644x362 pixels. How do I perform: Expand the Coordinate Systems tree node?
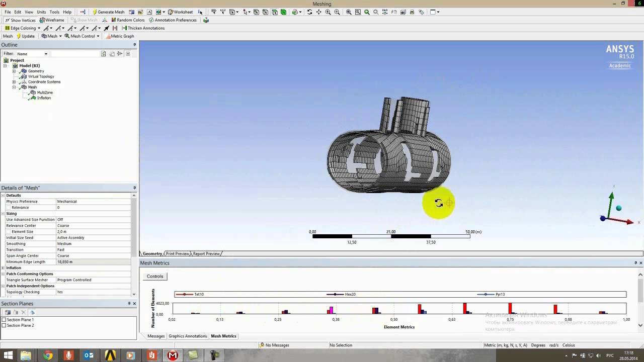pos(14,82)
